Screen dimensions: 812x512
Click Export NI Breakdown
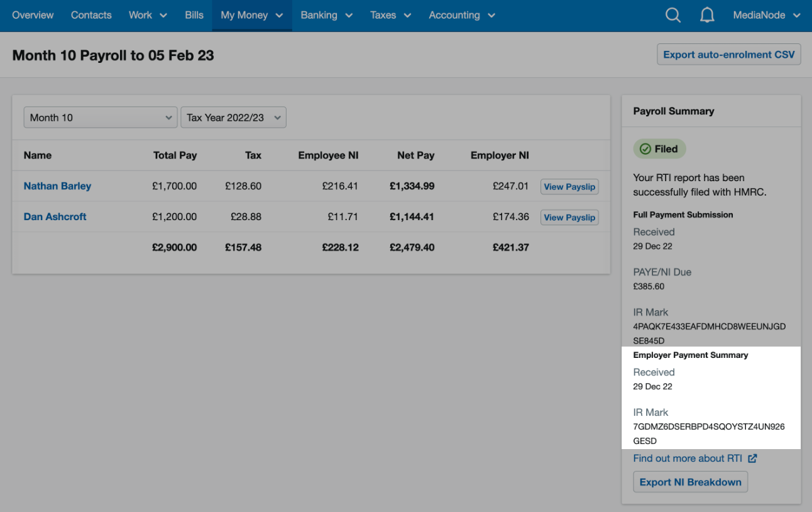pos(690,482)
